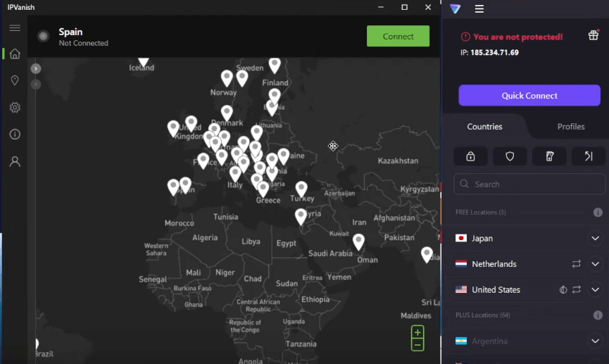Go to IPVanish Home icon
Screen dimensions: 609x364
tap(15, 54)
